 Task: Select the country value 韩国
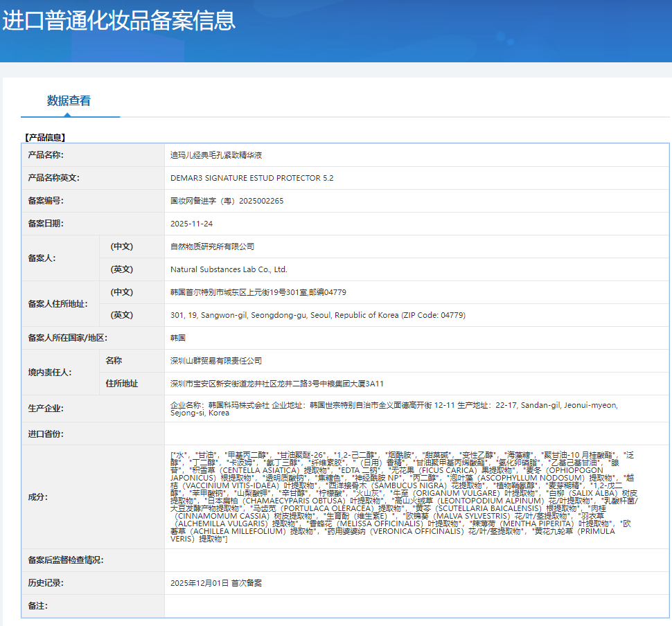178,338
